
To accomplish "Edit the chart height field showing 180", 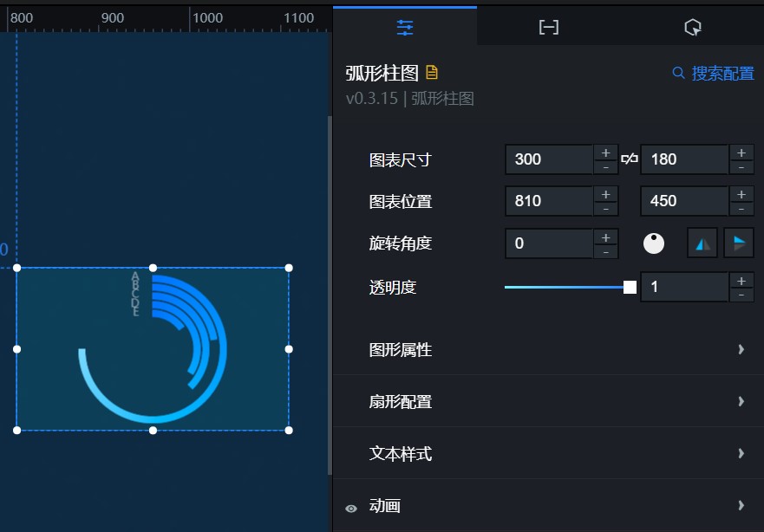I will (684, 159).
